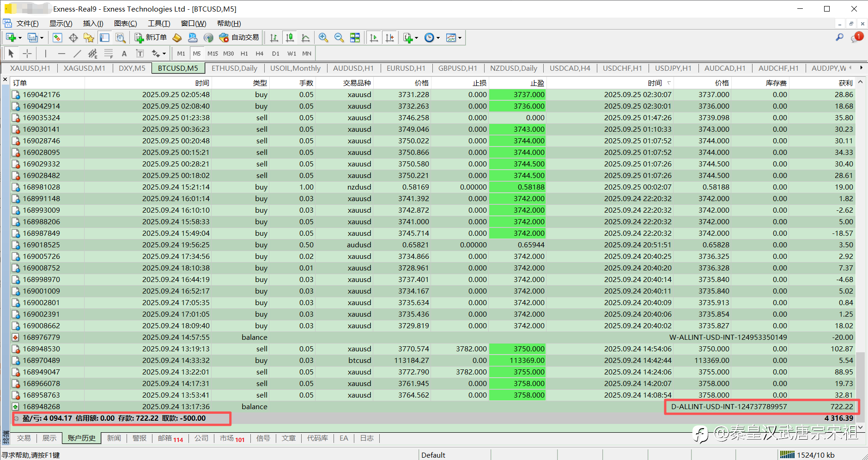
Task: Sort by the 获利 profit column header
Action: [845, 83]
